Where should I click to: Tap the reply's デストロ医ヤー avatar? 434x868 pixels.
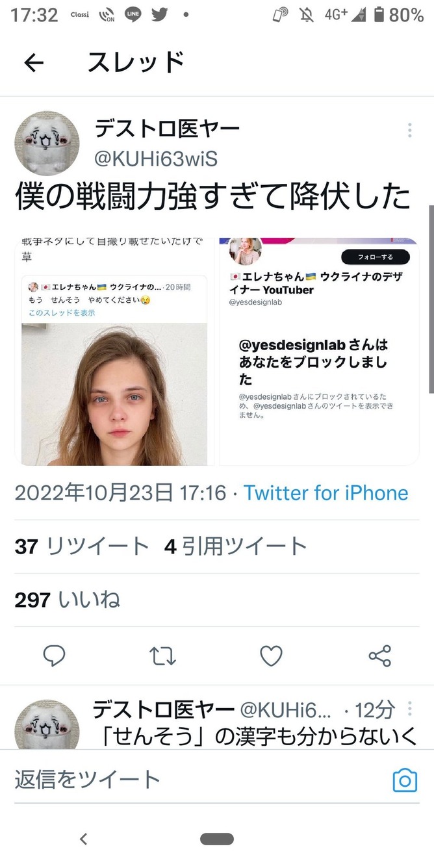(x=47, y=724)
